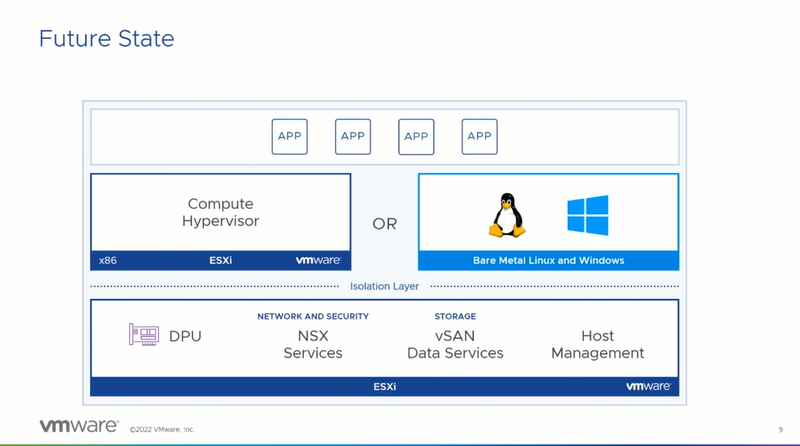Click the 'NETWORK AND SECURITY' heading
Image resolution: width=800 pixels, height=446 pixels.
[x=313, y=316]
